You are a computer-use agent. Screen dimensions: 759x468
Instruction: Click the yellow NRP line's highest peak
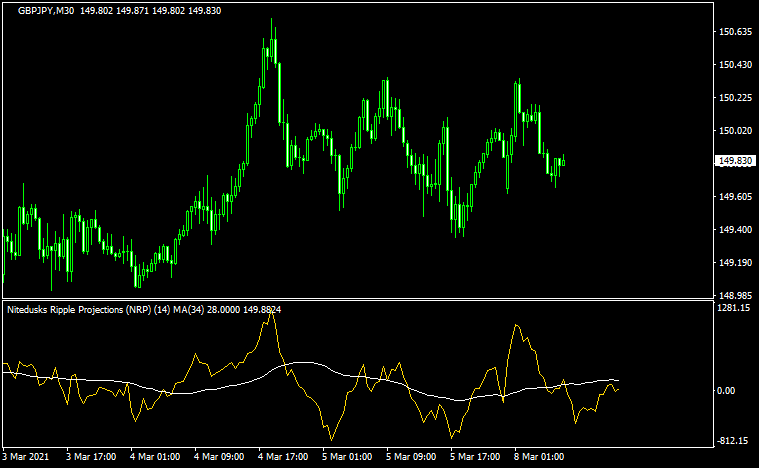pyautogui.click(x=272, y=315)
